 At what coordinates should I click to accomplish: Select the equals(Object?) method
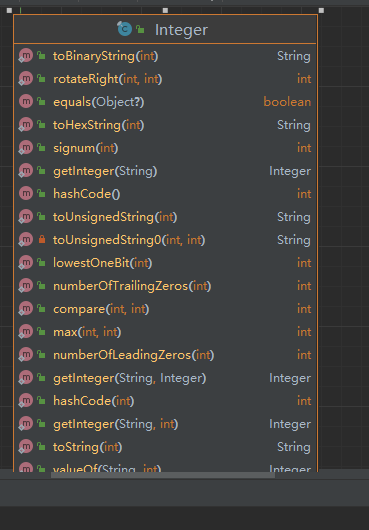99,102
